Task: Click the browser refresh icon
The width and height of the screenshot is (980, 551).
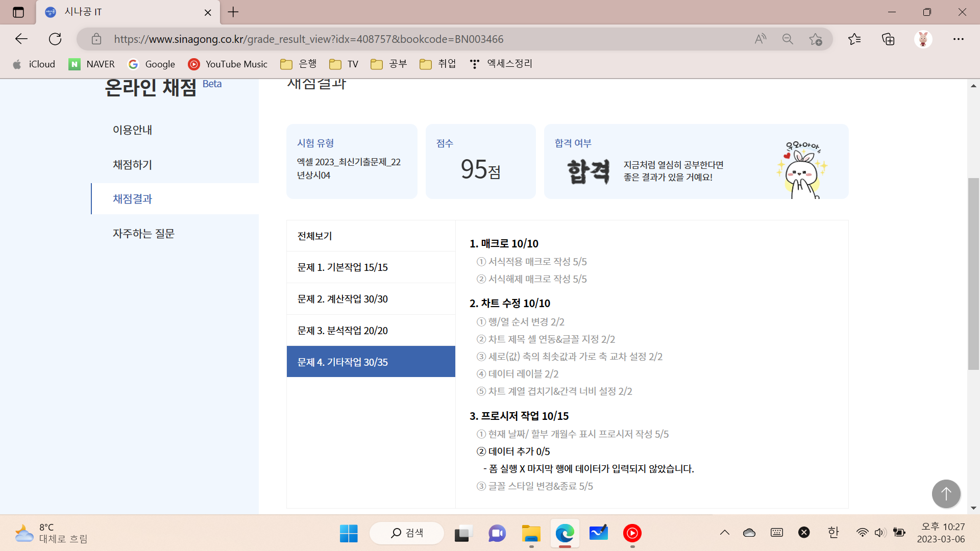Action: tap(55, 39)
